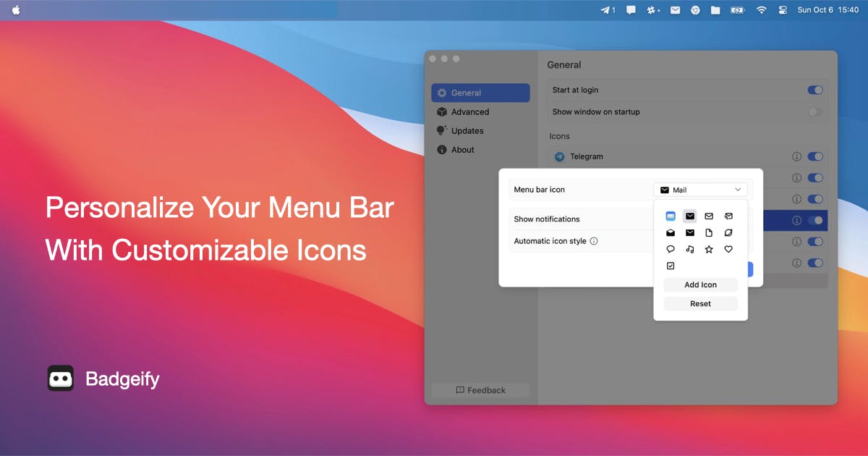The image size is (868, 456).
Task: Click the Show notifications label
Action: pyautogui.click(x=547, y=219)
